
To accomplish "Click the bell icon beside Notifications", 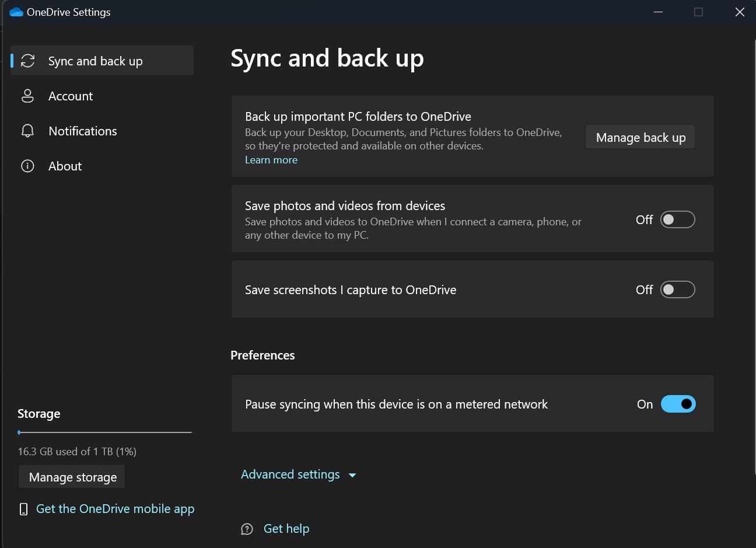I will point(27,131).
